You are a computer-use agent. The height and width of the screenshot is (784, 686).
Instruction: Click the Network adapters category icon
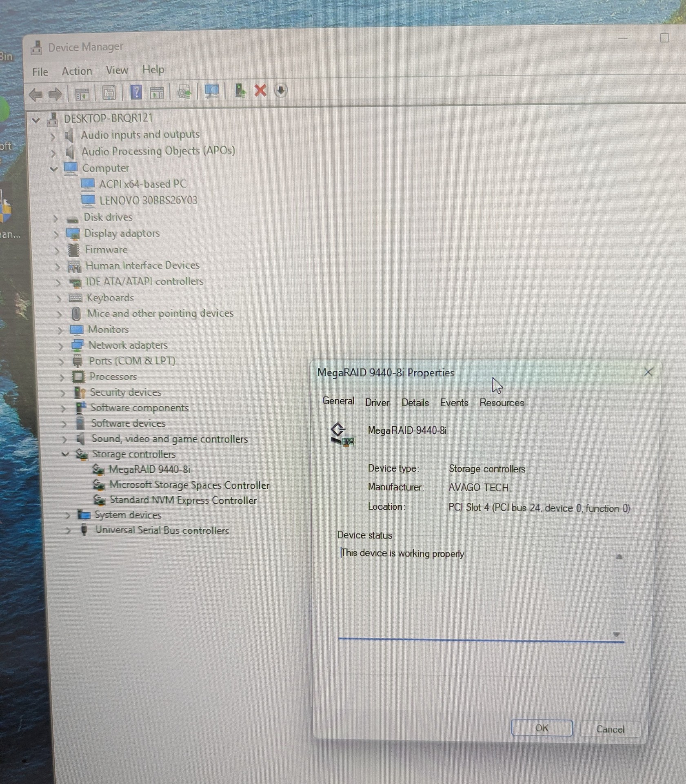(x=77, y=345)
